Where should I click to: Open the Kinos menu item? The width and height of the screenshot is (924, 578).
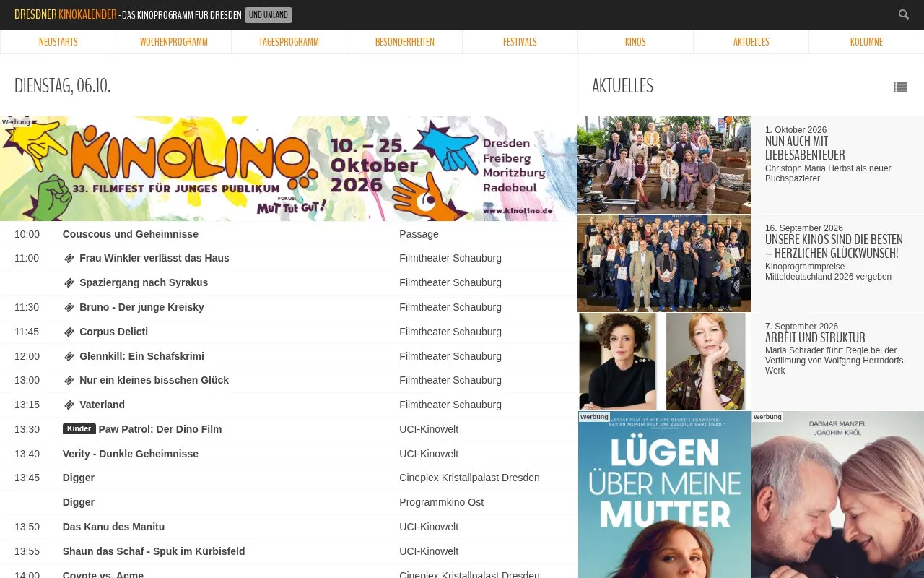pos(635,42)
